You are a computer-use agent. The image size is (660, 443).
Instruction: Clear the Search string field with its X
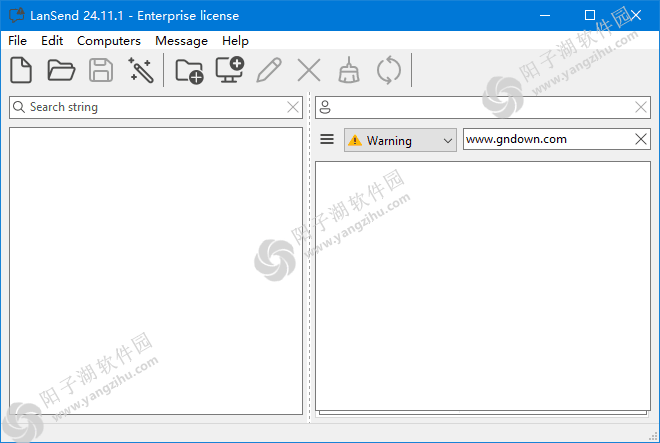point(293,107)
